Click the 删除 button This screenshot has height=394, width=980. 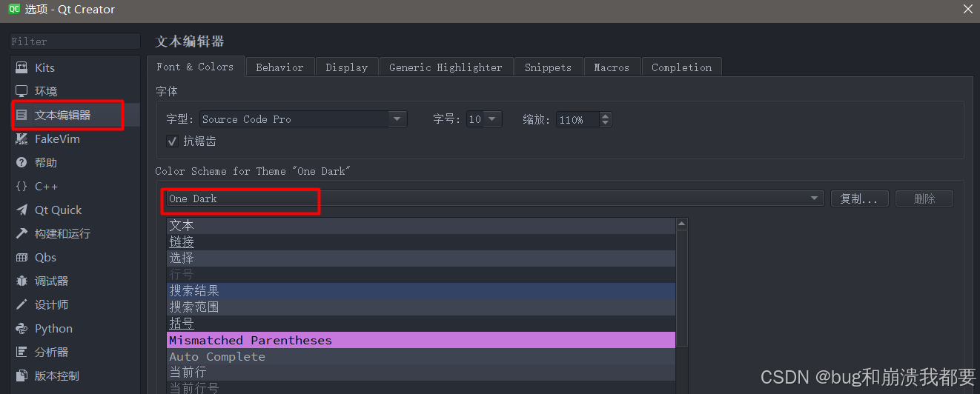tap(924, 198)
